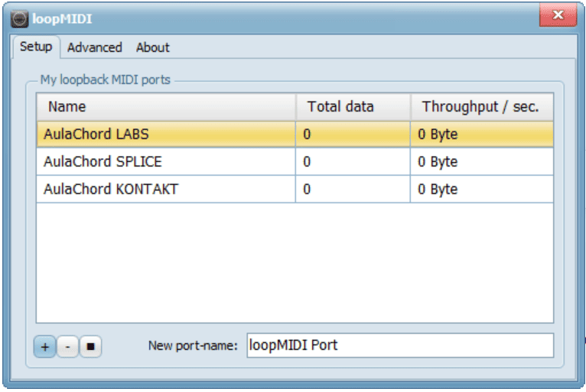Open the Advanced tab
Viewport: 586px width, 392px height.
94,47
